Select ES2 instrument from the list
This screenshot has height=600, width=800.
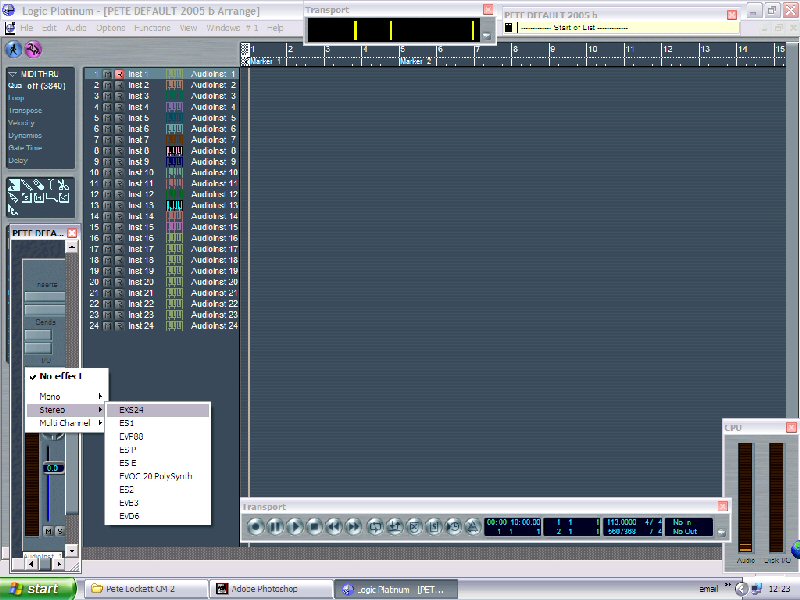pos(126,489)
